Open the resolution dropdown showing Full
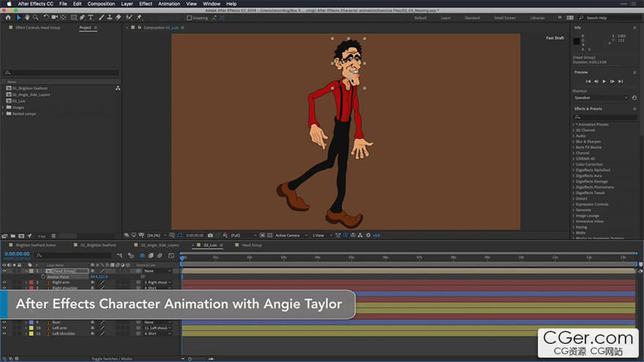The width and height of the screenshot is (644, 362). point(243,235)
